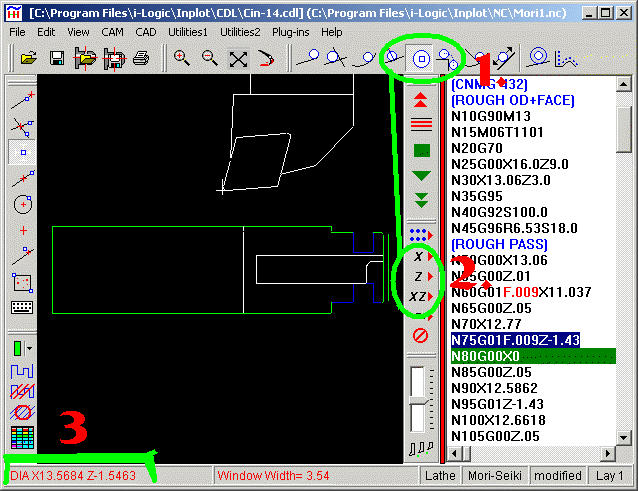
Task: Open the green color box dropdown arrow
Action: coord(32,349)
